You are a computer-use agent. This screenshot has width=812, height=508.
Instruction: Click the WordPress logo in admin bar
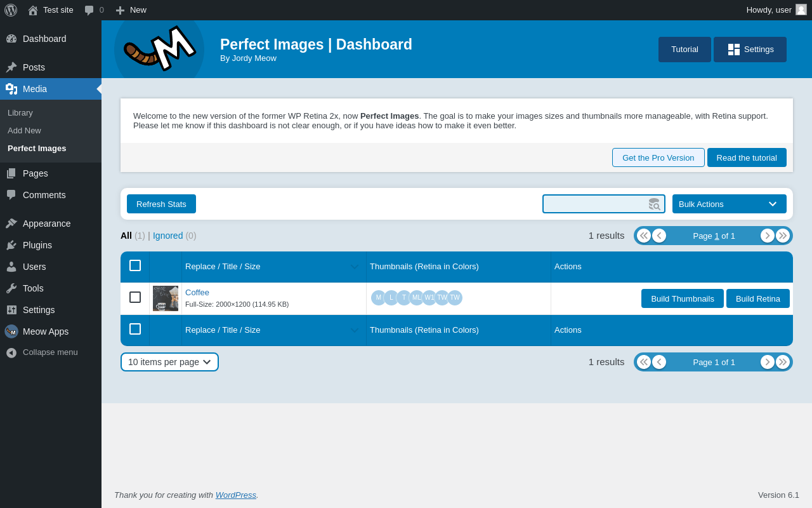pos(11,10)
